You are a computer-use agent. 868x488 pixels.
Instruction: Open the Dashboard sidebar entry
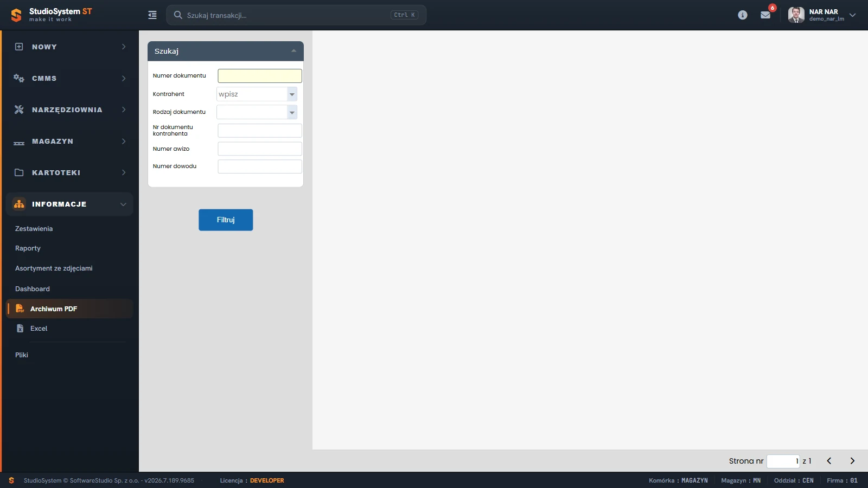[x=33, y=289]
